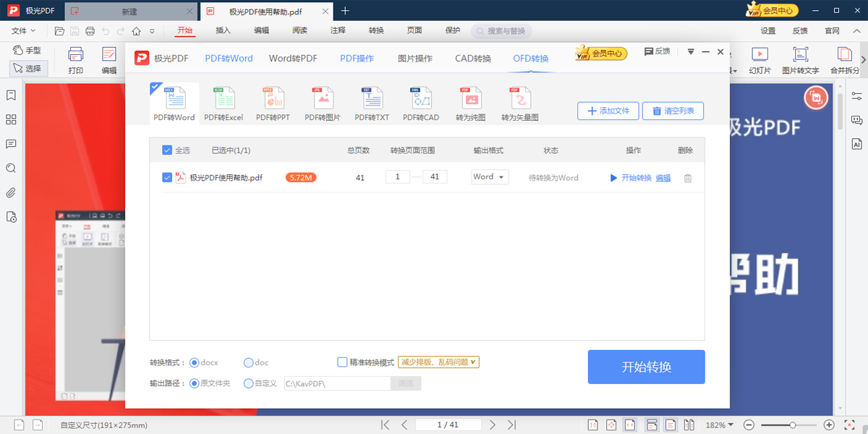Image resolution: width=868 pixels, height=434 pixels.
Task: Click the zoom slider handle in status bar
Action: (793, 425)
